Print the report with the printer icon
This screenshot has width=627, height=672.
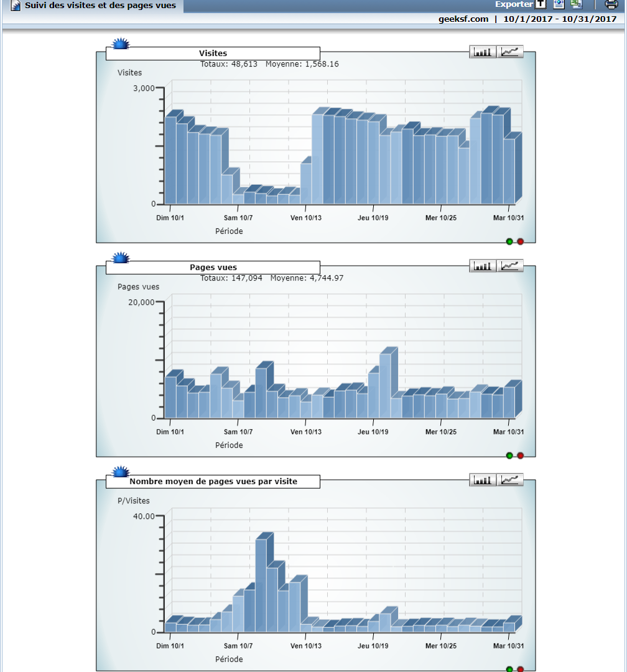pyautogui.click(x=611, y=4)
